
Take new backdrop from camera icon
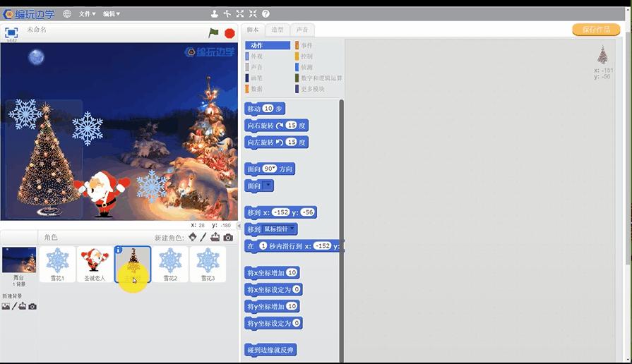32,306
